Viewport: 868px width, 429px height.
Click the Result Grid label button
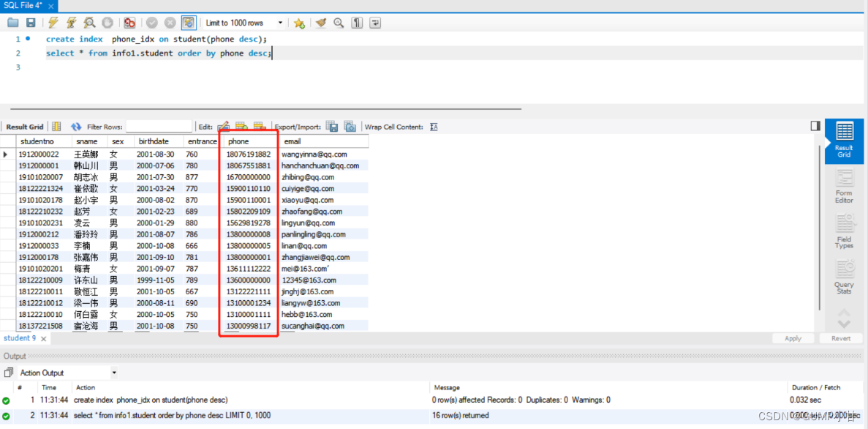coord(24,127)
